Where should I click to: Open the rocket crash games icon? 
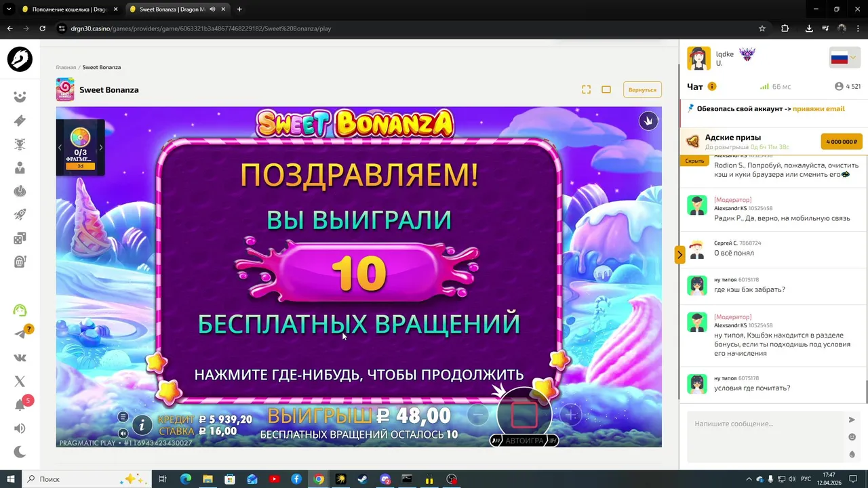(x=20, y=215)
